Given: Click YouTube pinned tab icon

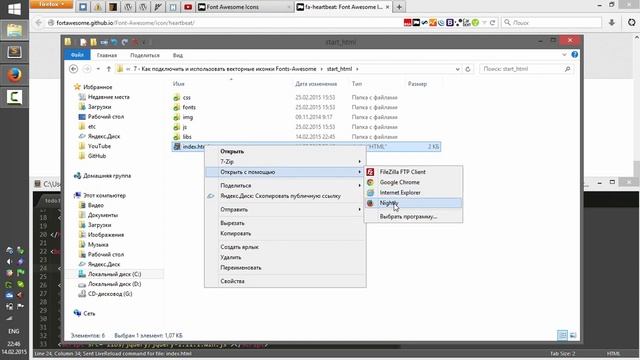Looking at the screenshot, I should tap(188, 7).
